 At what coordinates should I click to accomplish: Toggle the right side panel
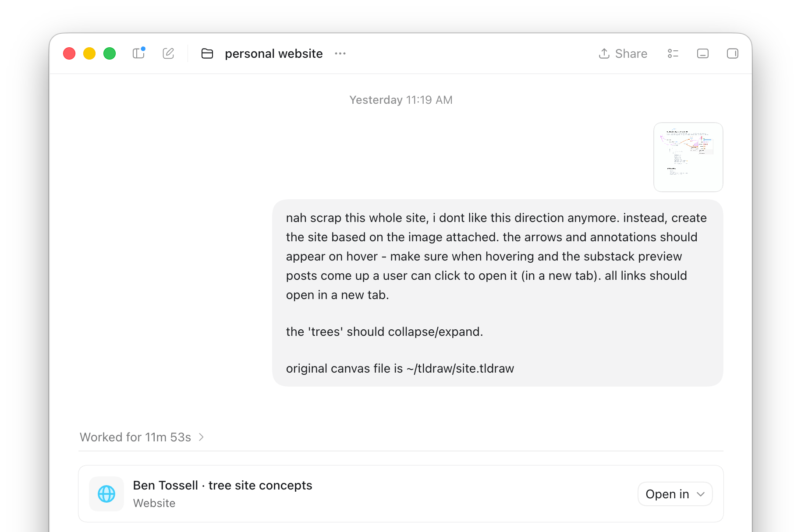pos(733,53)
